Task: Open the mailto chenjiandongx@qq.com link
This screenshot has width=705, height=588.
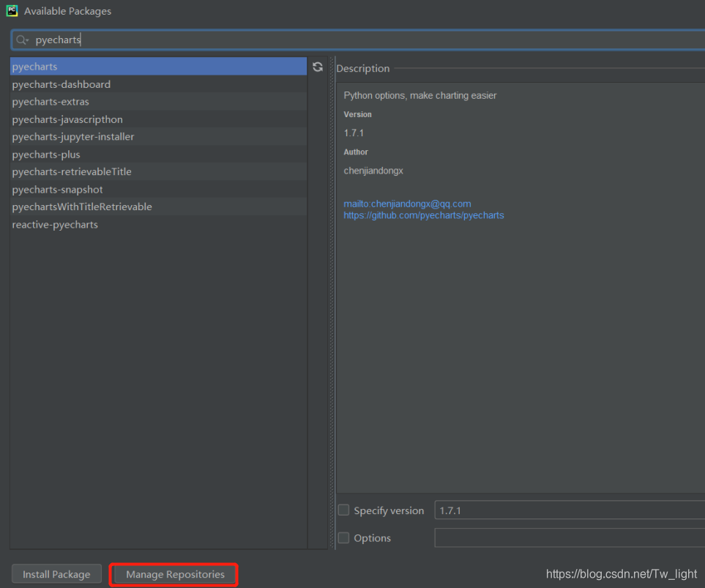Action: coord(407,204)
